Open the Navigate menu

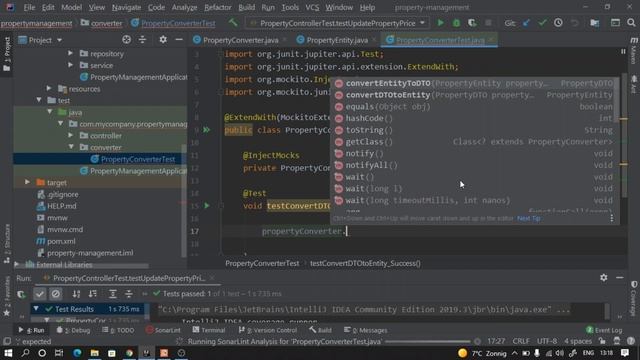point(126,7)
